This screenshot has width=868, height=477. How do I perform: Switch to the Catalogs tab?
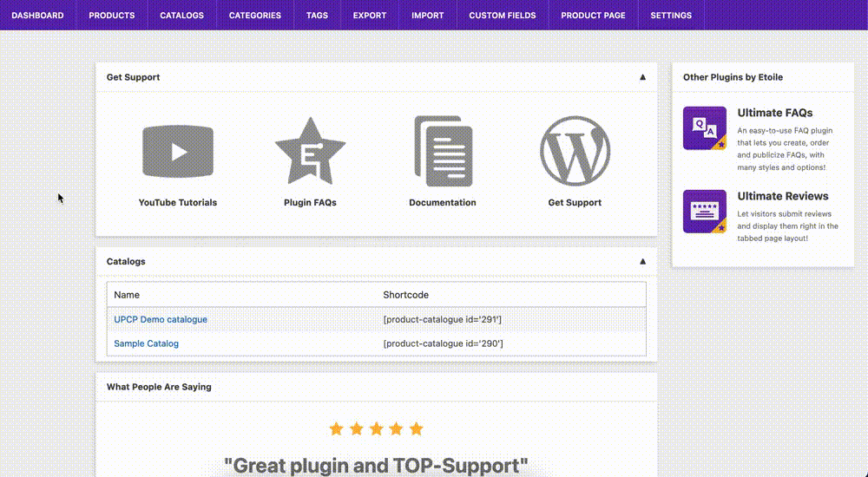point(182,15)
